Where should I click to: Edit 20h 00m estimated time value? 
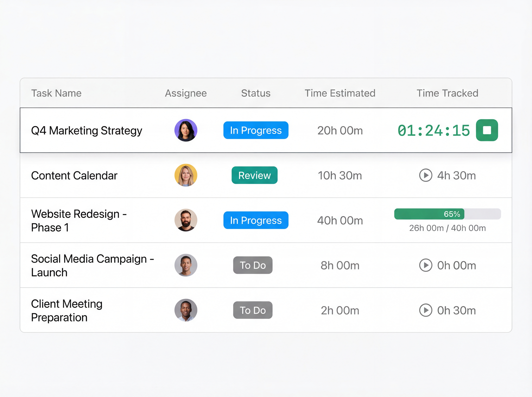pyautogui.click(x=340, y=130)
